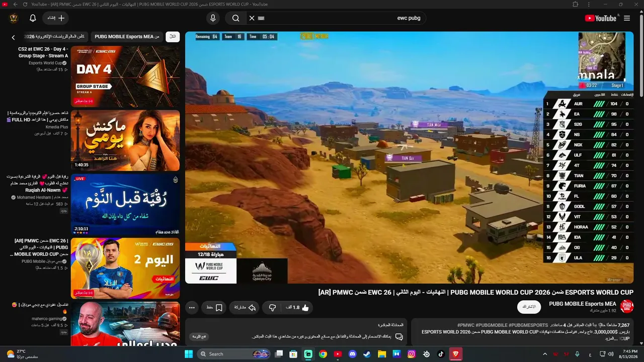Open Google Chrome from the taskbar
This screenshot has width=644, height=362.
323,354
